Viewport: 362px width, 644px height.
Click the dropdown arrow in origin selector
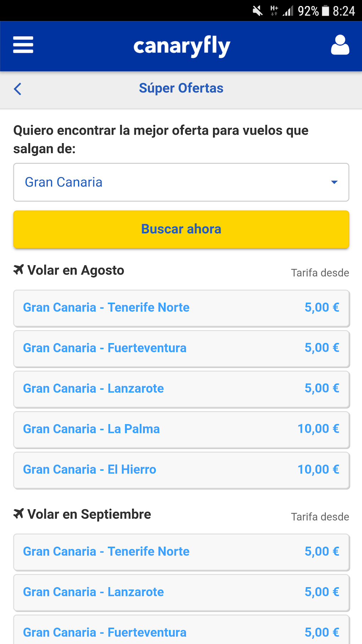pos(334,182)
